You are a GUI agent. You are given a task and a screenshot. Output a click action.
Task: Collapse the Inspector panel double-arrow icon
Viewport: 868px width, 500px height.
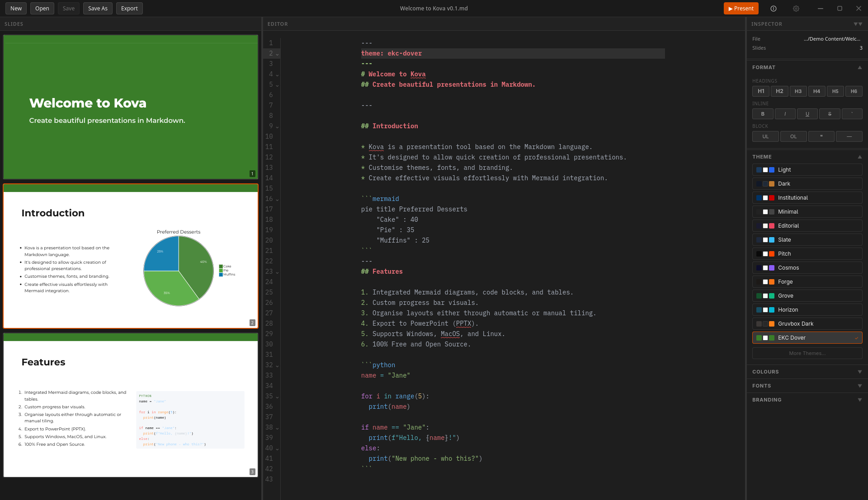click(858, 24)
